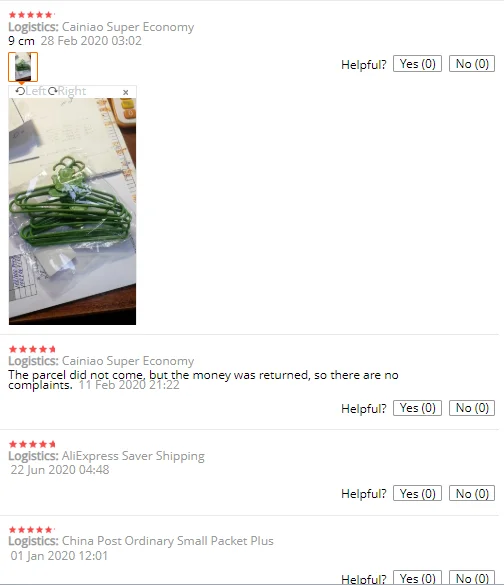Rotate the review photo left
The width and height of the screenshot is (504, 585).
tap(30, 91)
